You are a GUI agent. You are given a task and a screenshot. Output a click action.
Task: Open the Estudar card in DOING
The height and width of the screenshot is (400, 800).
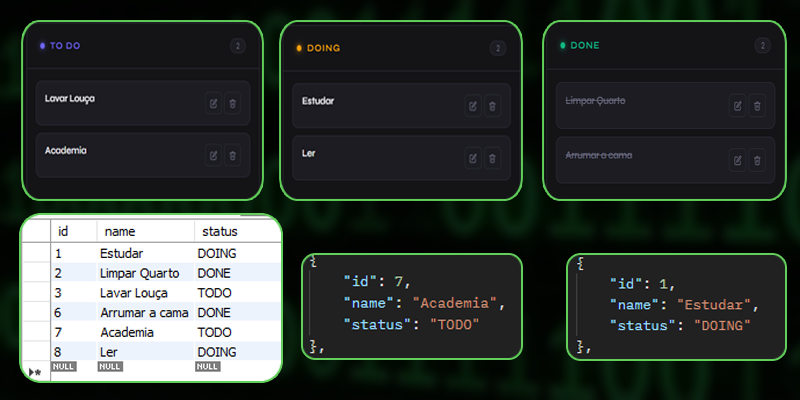(x=401, y=106)
